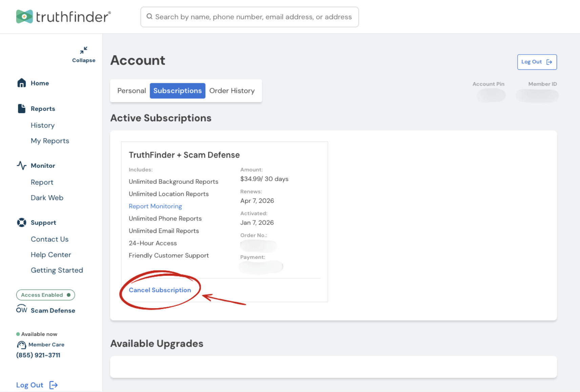
Task: Click the Home house icon
Action: (22, 83)
